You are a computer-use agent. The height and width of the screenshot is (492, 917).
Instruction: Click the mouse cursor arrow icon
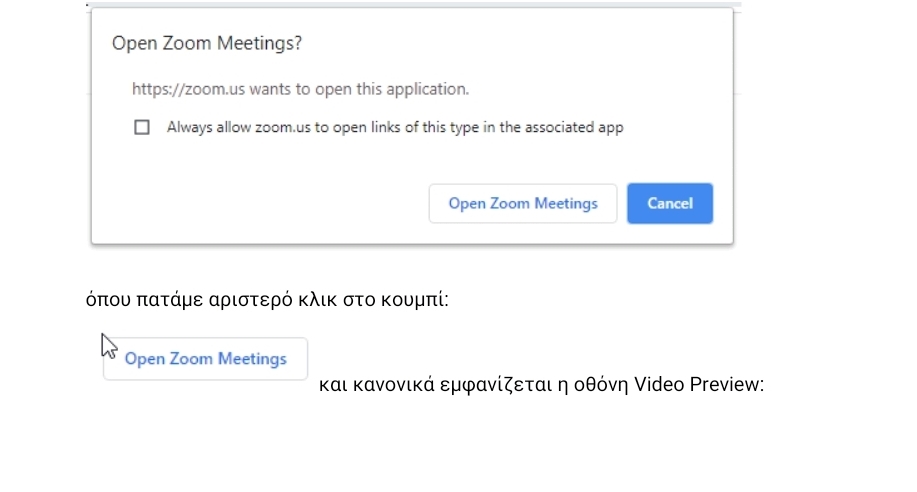point(109,345)
